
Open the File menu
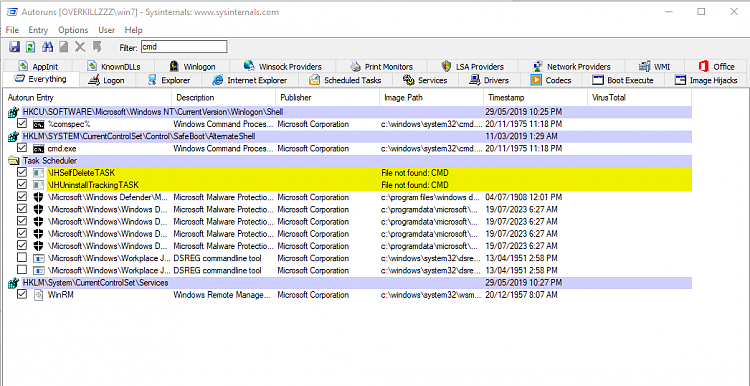pos(12,30)
